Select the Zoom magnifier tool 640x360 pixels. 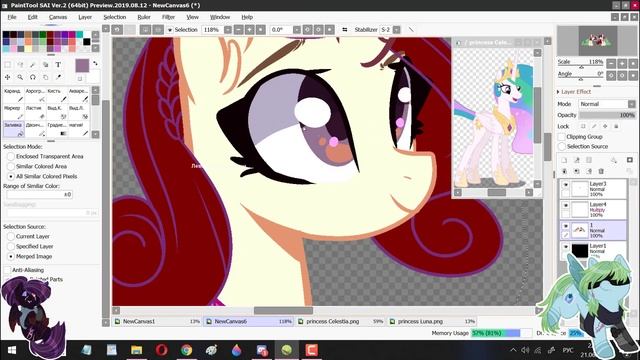(20, 77)
